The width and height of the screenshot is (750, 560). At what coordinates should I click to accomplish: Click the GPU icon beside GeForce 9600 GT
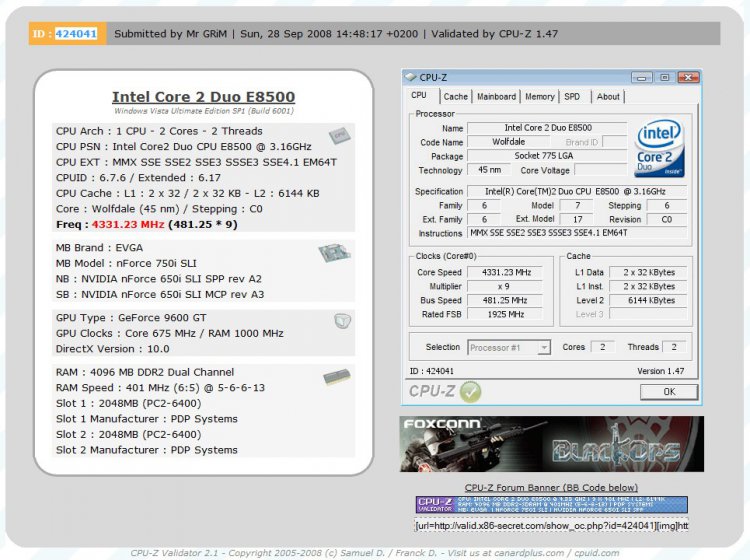pyautogui.click(x=342, y=320)
